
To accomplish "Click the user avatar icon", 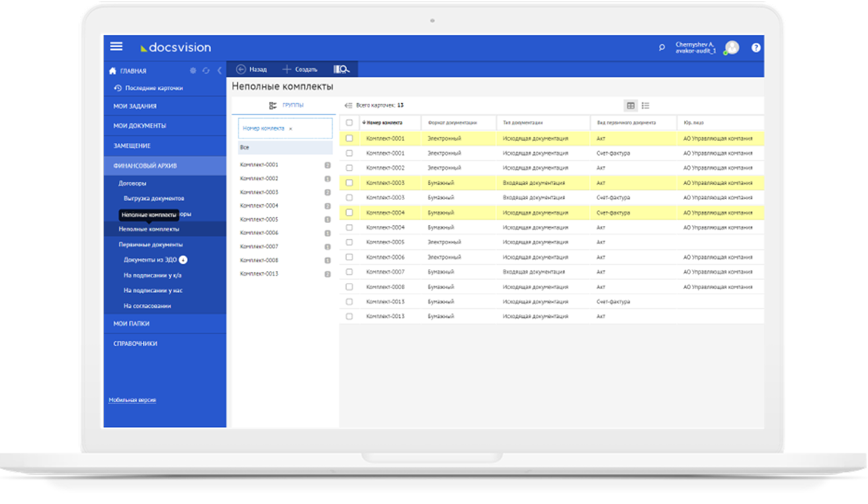I will pyautogui.click(x=732, y=48).
